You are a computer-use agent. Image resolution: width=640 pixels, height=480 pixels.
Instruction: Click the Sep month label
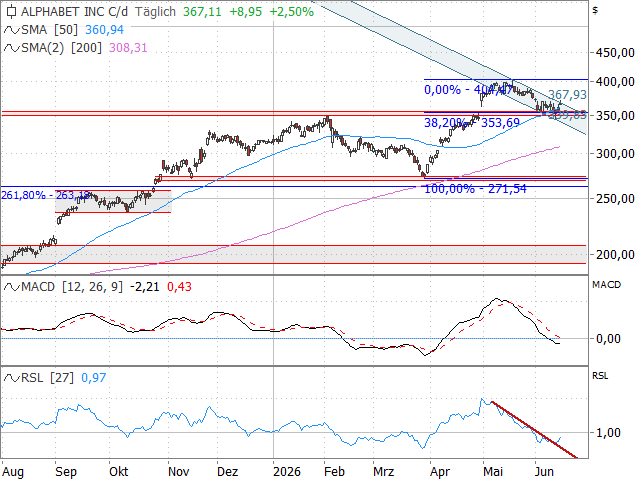click(66, 472)
